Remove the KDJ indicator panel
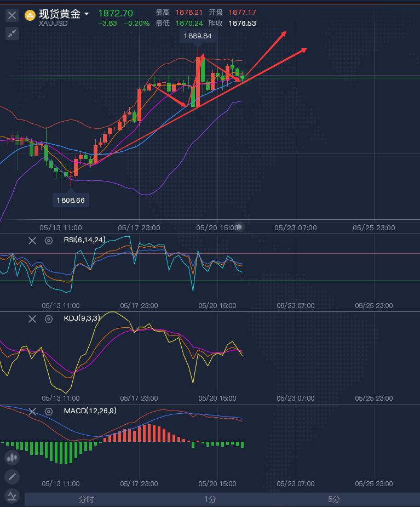The height and width of the screenshot is (507, 420). [32, 318]
